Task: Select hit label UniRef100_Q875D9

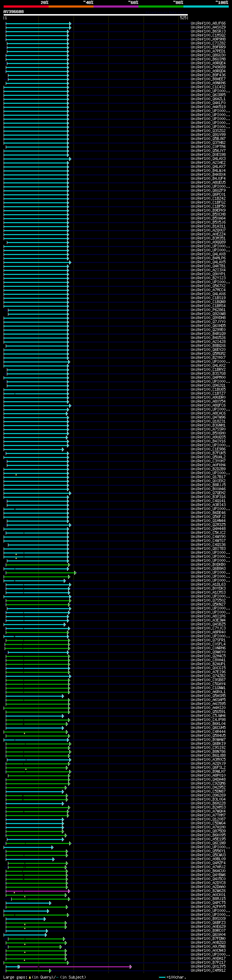Action: coord(208,831)
